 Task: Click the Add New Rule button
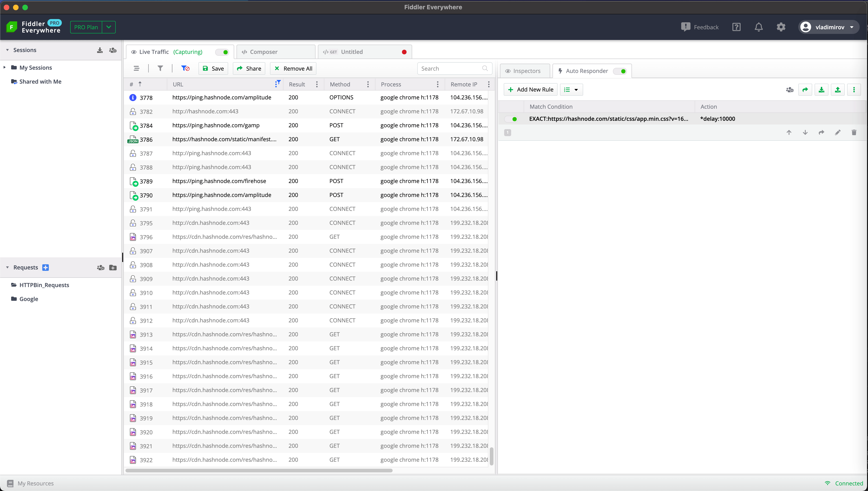530,90
